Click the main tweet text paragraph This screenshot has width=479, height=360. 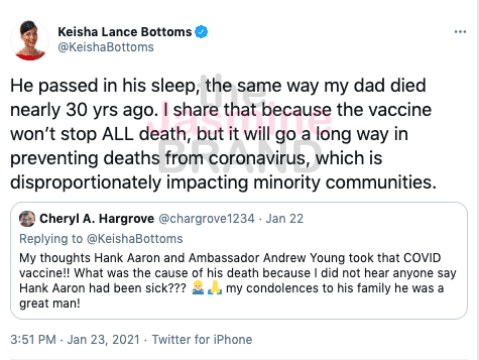pyautogui.click(x=223, y=134)
